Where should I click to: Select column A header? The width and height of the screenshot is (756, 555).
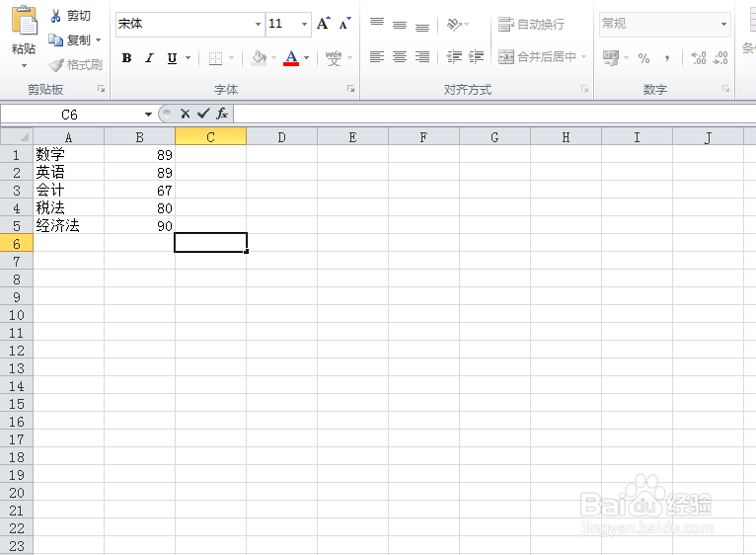coord(68,137)
